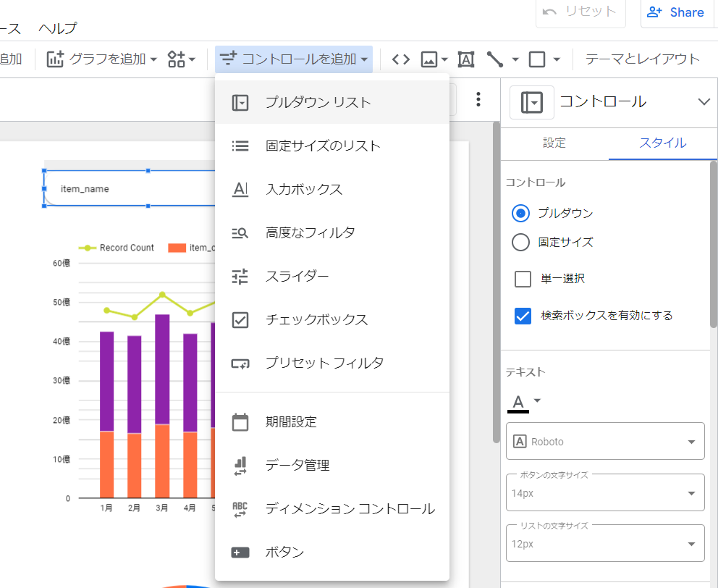
Task: Expand the image insert options arrow
Action: [x=444, y=59]
